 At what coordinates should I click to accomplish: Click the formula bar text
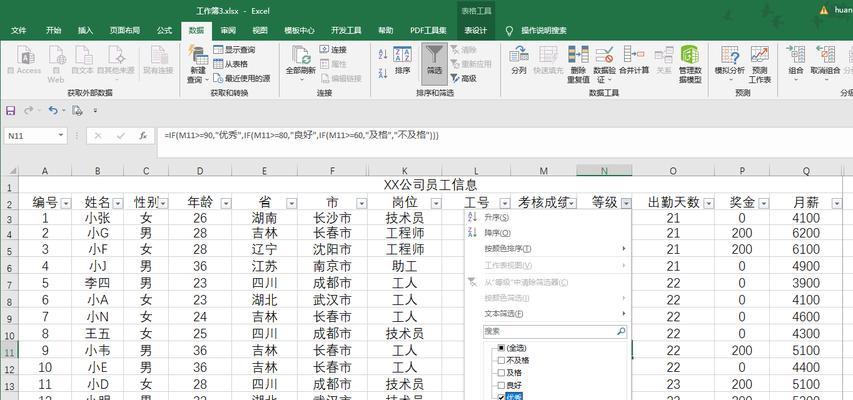coord(300,135)
